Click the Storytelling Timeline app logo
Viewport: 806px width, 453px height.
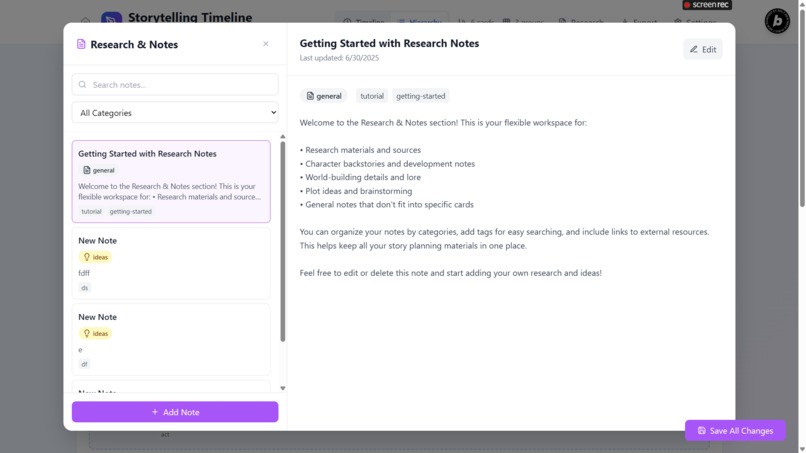click(x=112, y=18)
